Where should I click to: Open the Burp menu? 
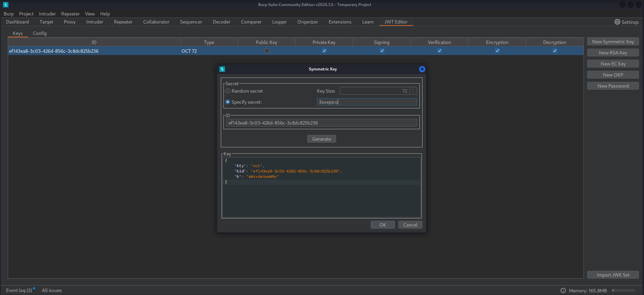(9, 14)
